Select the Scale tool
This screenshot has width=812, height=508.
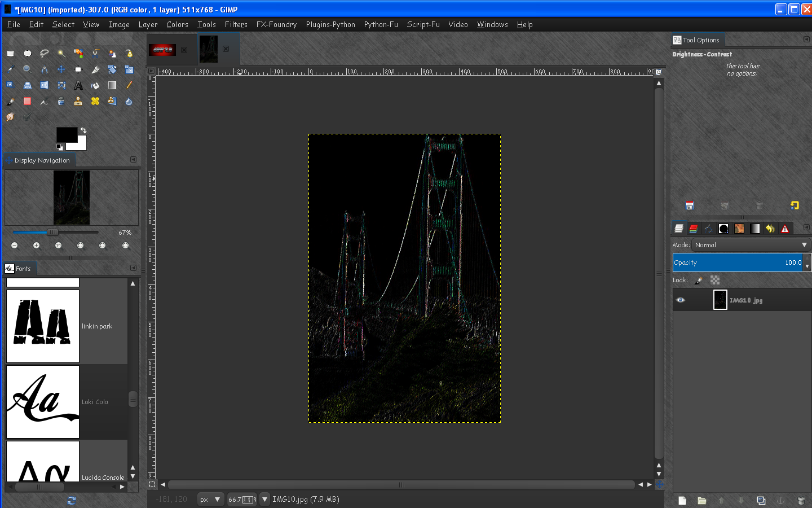click(x=129, y=69)
